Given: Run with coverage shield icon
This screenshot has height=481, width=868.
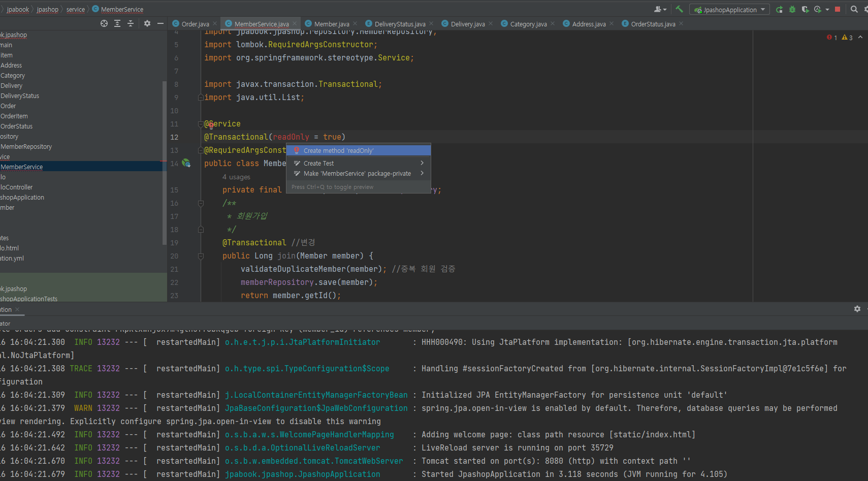Looking at the screenshot, I should pos(805,9).
